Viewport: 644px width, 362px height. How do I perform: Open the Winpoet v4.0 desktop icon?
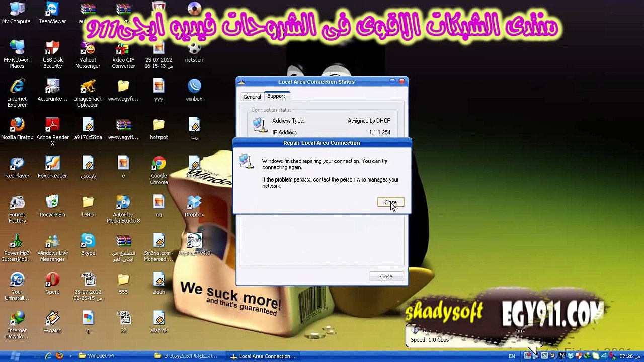pos(194,245)
